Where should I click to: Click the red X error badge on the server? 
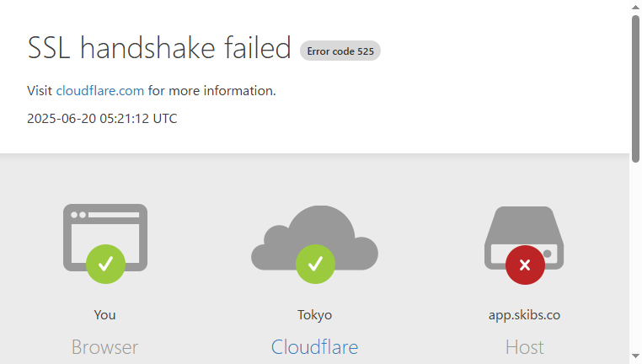point(525,265)
